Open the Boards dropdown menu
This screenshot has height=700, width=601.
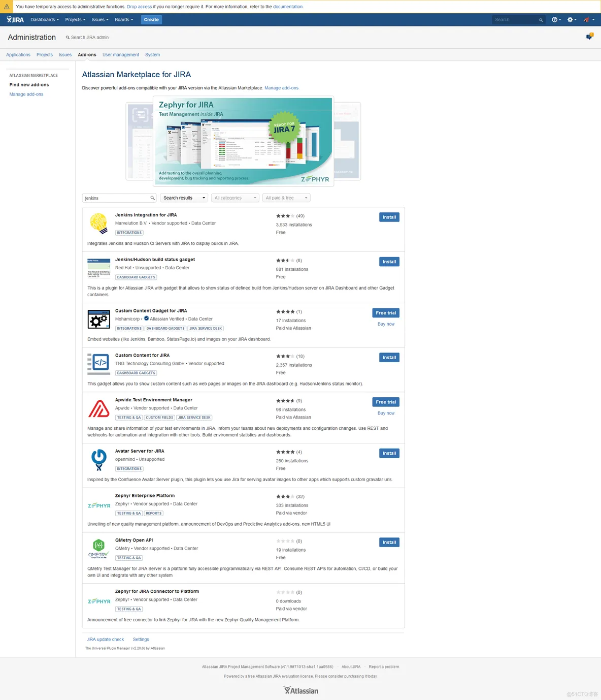pyautogui.click(x=124, y=20)
